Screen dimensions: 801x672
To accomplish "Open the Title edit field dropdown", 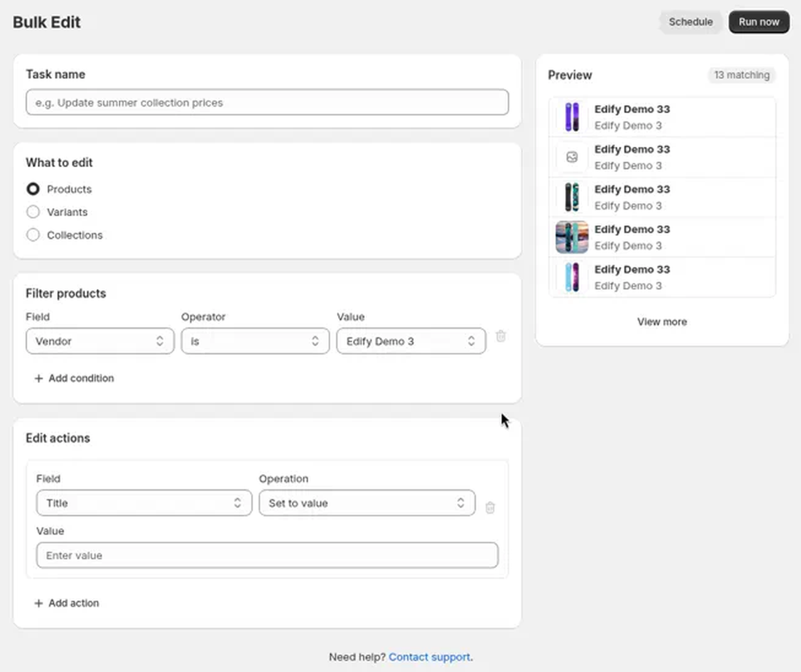I will tap(144, 503).
